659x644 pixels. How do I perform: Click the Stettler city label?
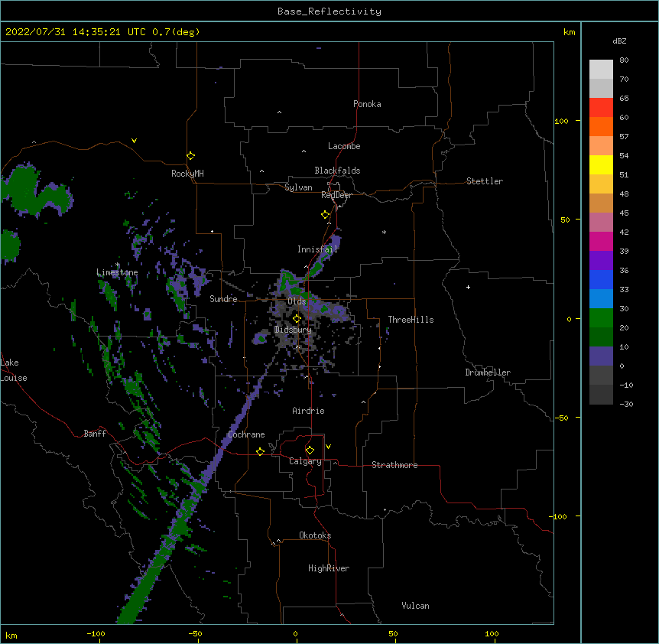(485, 181)
